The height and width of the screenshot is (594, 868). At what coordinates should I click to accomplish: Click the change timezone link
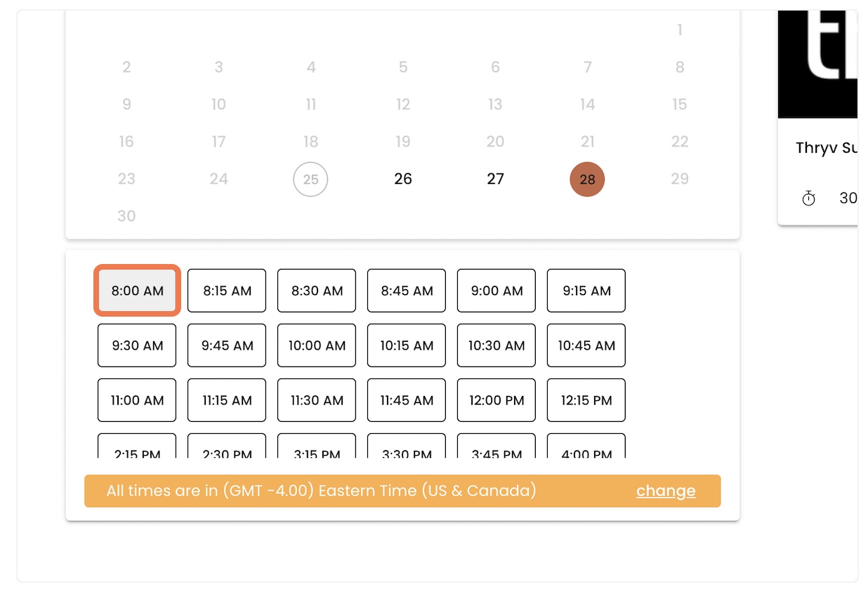[x=666, y=491]
